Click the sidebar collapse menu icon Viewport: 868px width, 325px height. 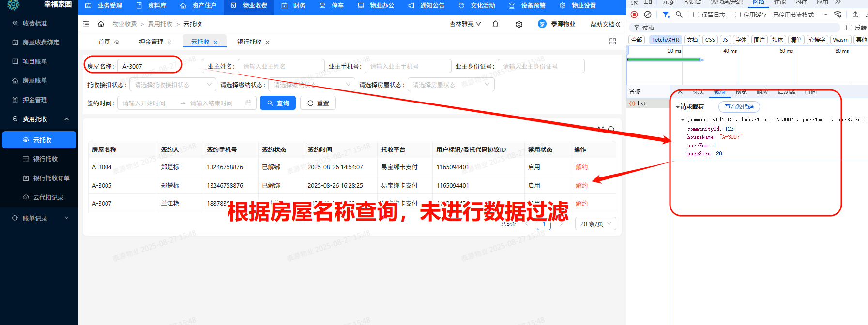86,24
